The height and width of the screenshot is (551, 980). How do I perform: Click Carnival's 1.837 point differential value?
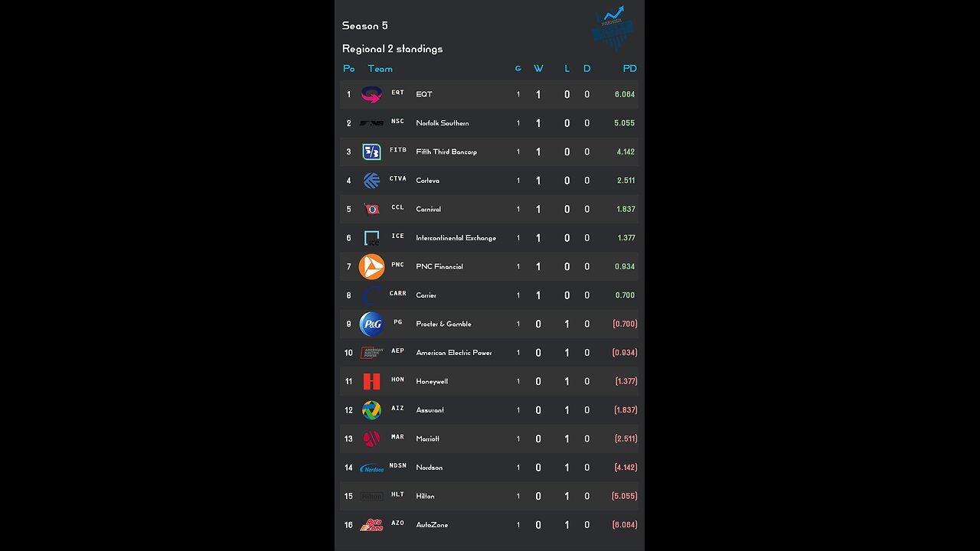626,209
